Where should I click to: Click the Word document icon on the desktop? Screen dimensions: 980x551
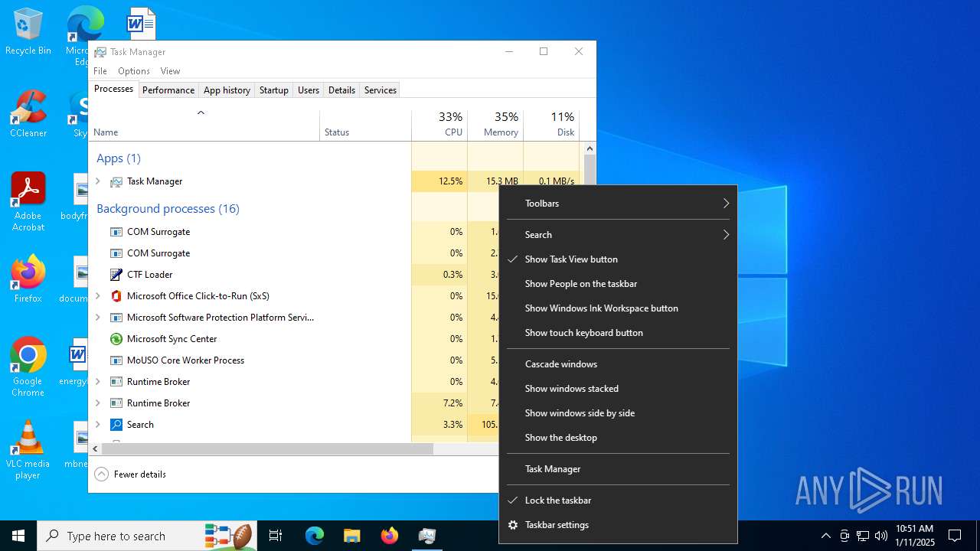click(x=142, y=23)
